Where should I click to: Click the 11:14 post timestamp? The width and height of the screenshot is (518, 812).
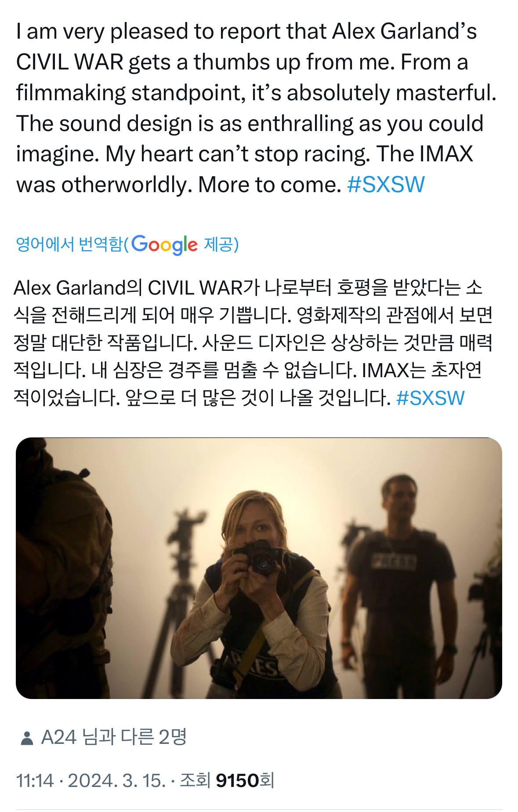(35, 781)
